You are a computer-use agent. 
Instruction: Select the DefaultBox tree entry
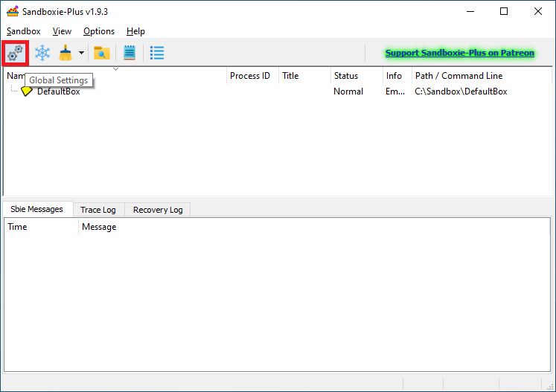coord(58,91)
